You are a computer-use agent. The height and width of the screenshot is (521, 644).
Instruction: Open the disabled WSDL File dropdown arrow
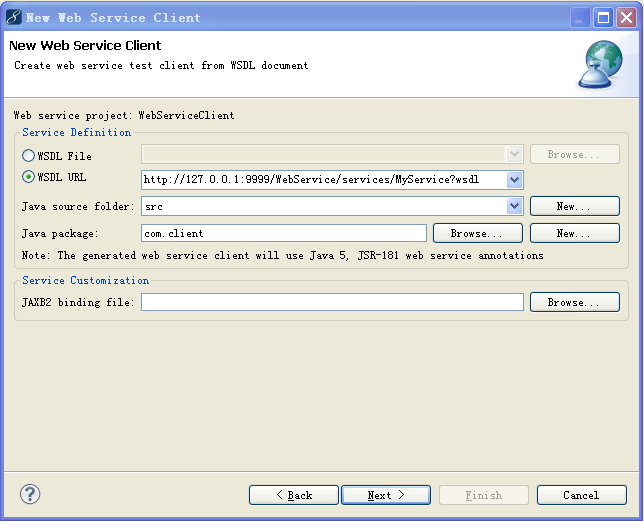pos(514,154)
